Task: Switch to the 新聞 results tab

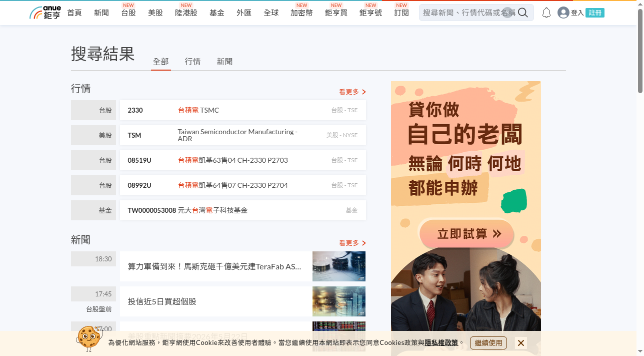Action: tap(224, 62)
